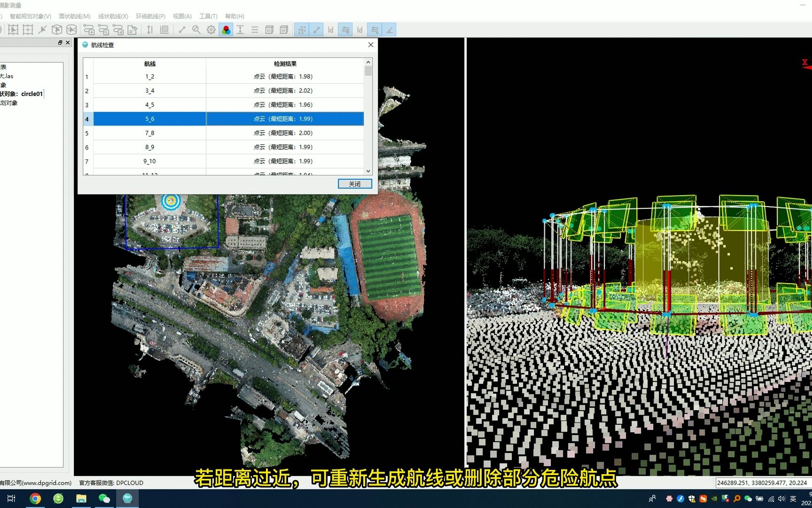
Task: Click the two-point line measure toolbar icon
Action: 182,30
